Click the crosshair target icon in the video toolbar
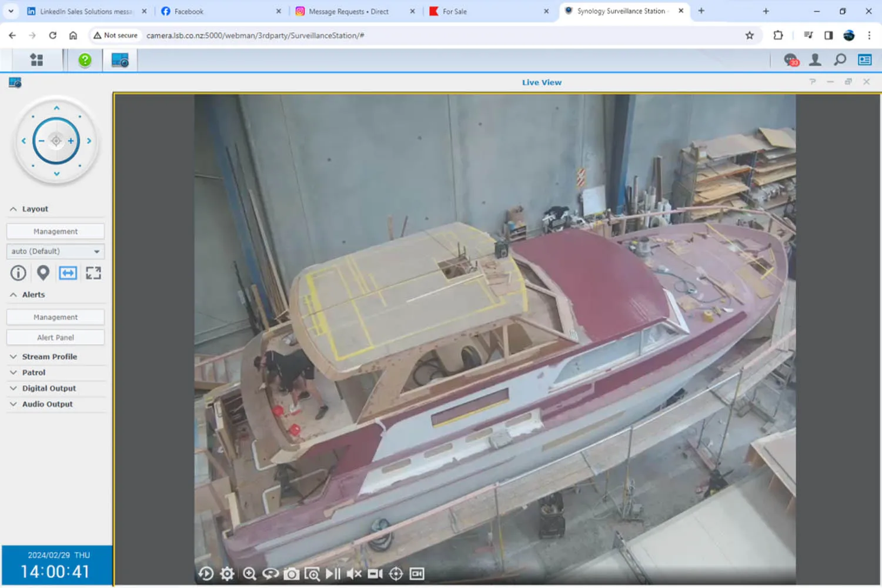The image size is (882, 588). [x=396, y=574]
